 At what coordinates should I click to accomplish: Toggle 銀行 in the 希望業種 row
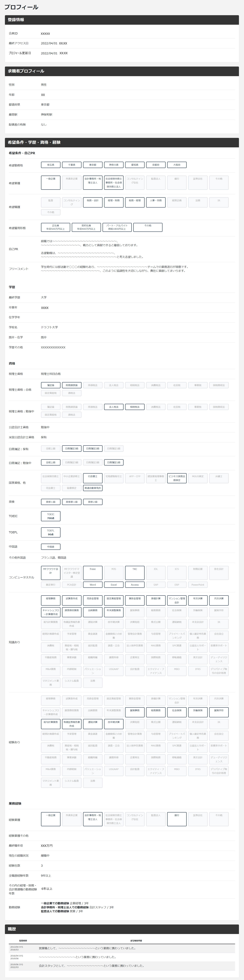click(177, 183)
